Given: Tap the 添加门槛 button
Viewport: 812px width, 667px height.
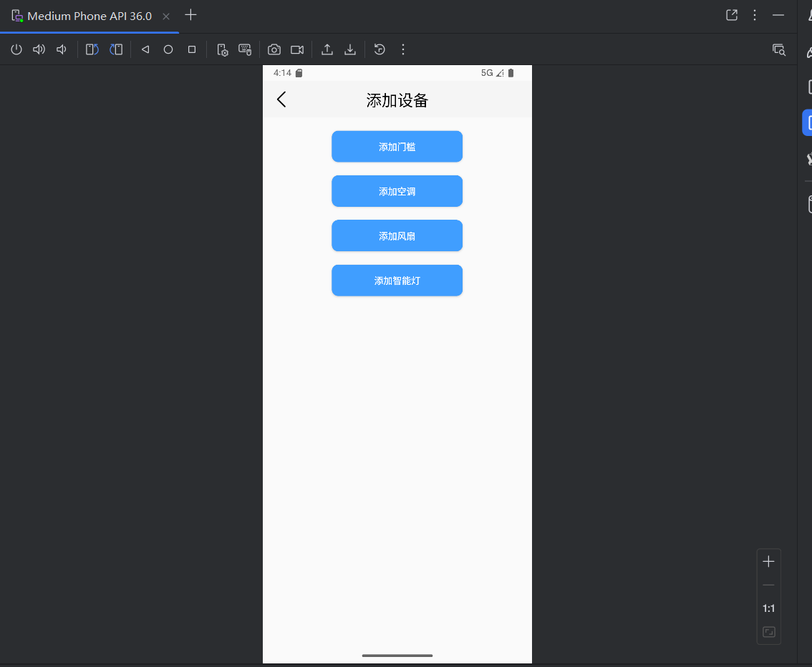Looking at the screenshot, I should [397, 147].
